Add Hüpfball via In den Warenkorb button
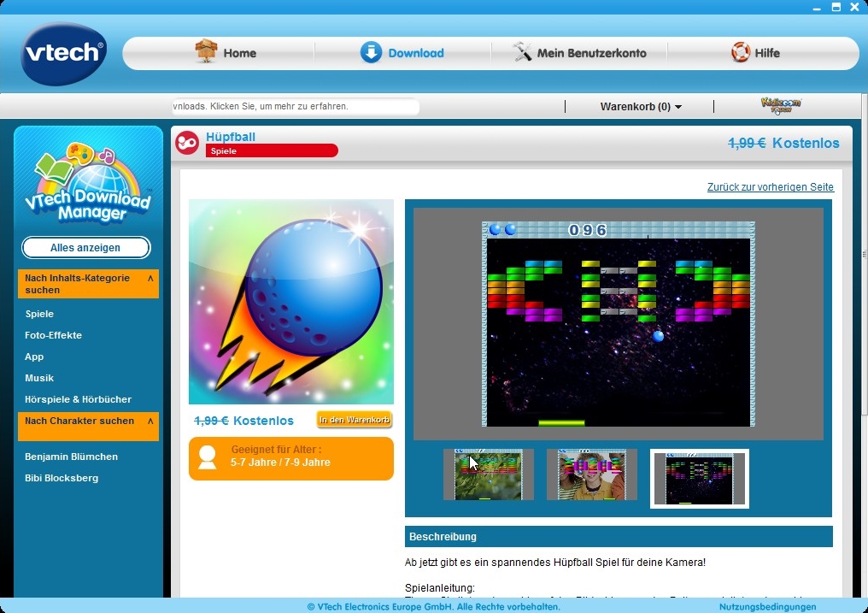The height and width of the screenshot is (613, 868). [353, 420]
